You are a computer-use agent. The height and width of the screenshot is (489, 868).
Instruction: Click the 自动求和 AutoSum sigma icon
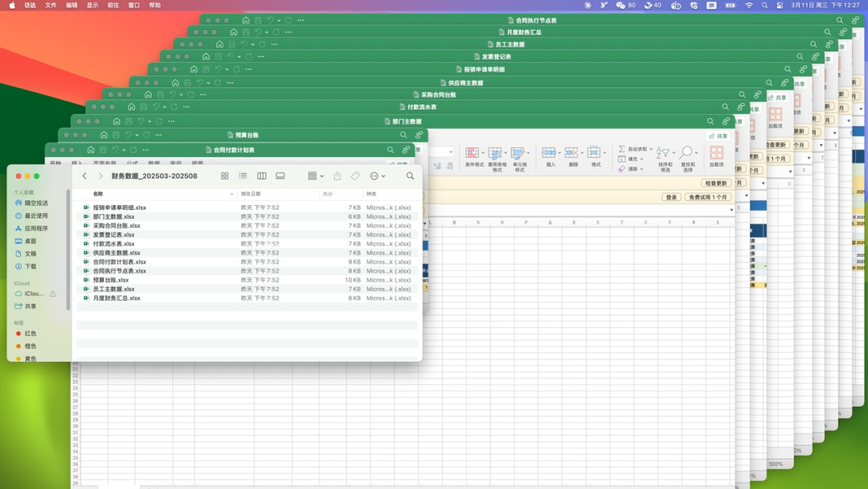click(x=621, y=149)
